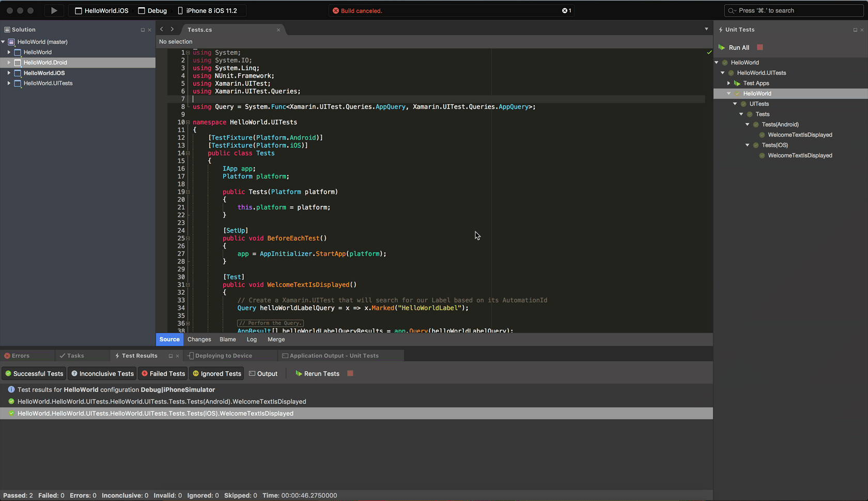Click the build error indicator in status bar
This screenshot has height=501, width=868.
567,11
